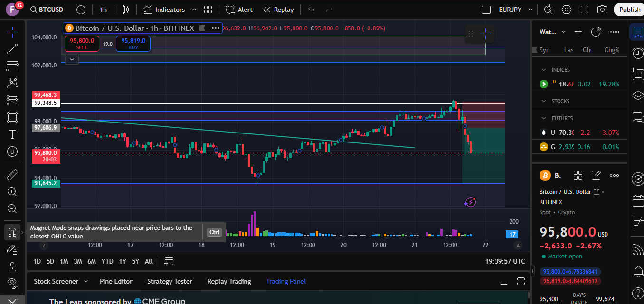Switch to the Stock Screener tab
Screen dimensions: 644x304
pos(56,281)
